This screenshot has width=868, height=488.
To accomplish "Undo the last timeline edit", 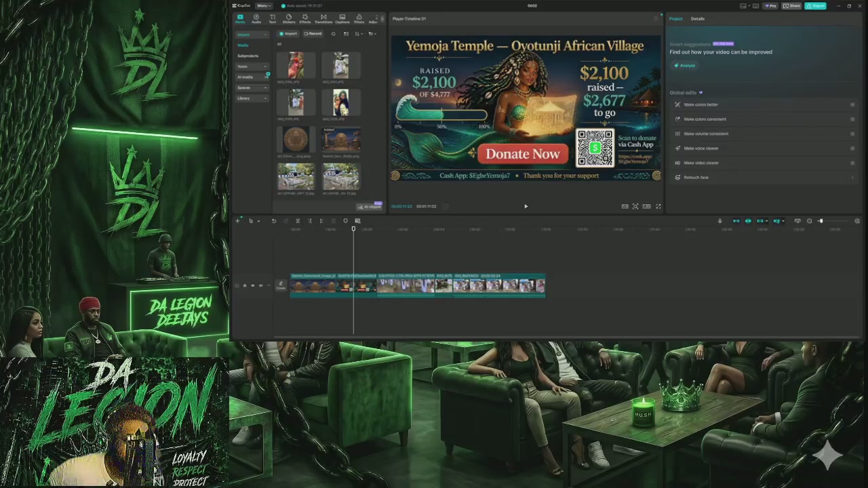I will 274,221.
